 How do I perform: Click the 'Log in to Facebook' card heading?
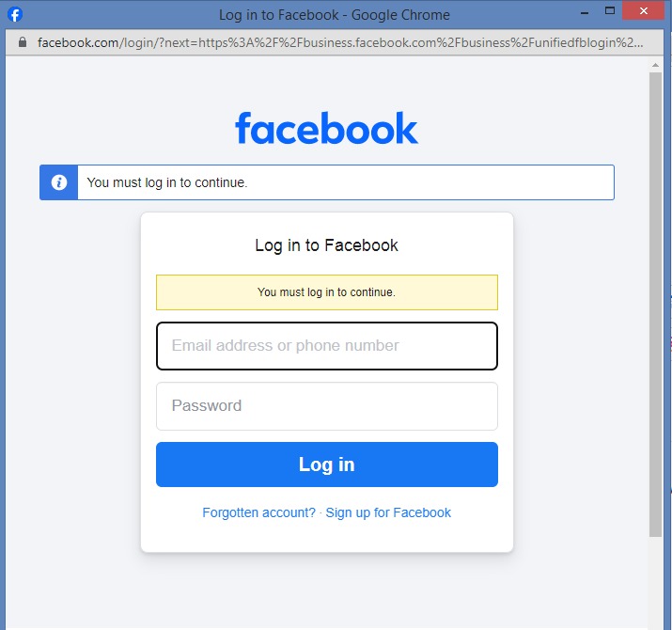coord(326,245)
